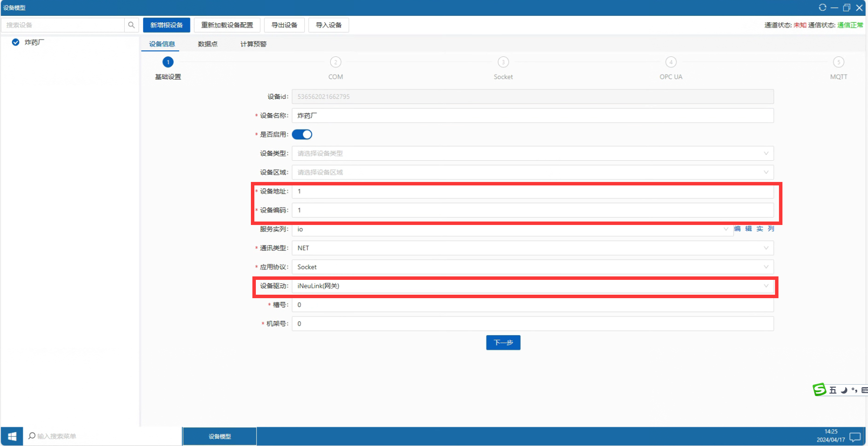
Task: Open the 设备类型 dropdown
Action: (532, 153)
